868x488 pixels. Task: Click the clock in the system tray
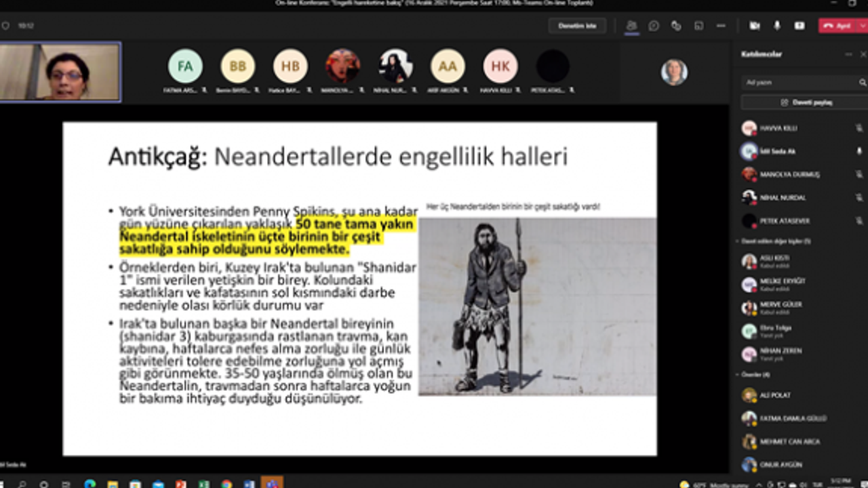point(840,484)
